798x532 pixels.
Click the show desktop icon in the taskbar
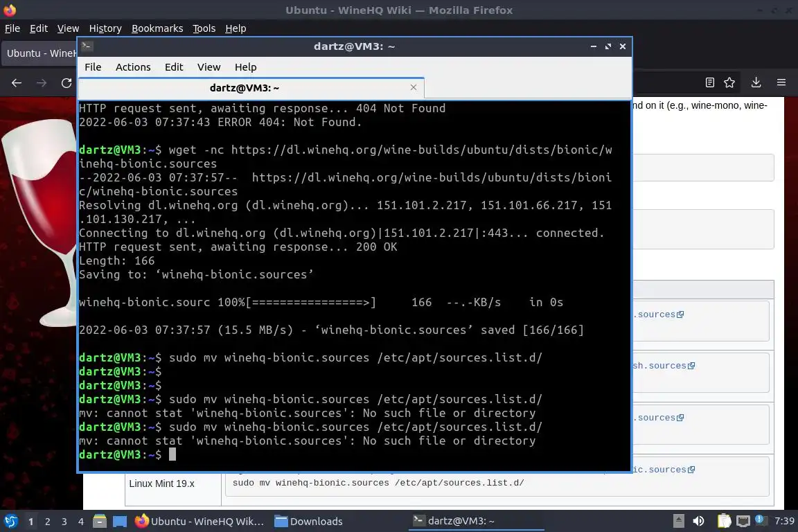(120, 522)
